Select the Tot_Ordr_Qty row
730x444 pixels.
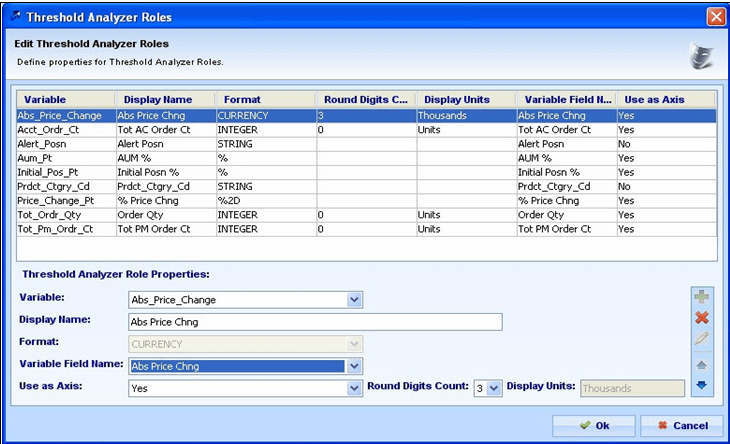click(366, 215)
